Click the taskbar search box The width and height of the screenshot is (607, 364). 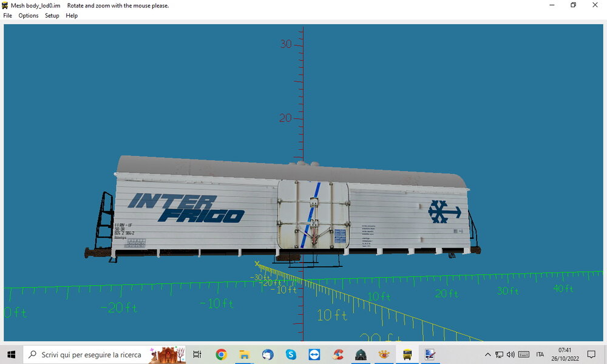click(x=104, y=354)
